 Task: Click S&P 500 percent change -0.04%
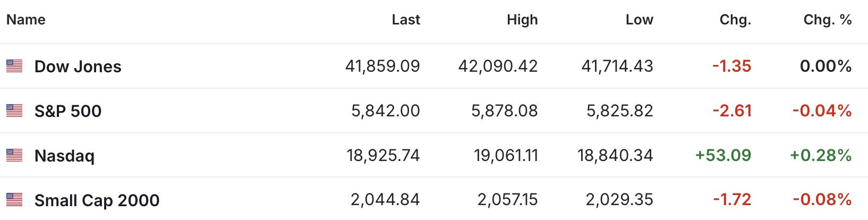(822, 111)
